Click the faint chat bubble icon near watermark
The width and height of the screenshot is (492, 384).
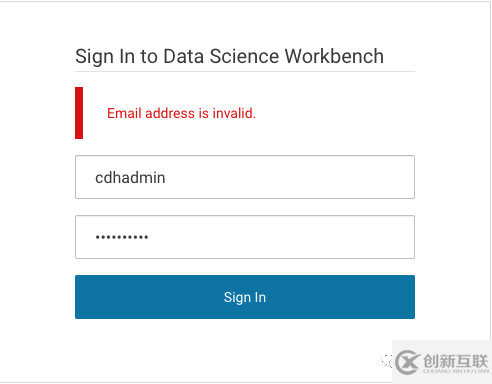click(x=387, y=361)
